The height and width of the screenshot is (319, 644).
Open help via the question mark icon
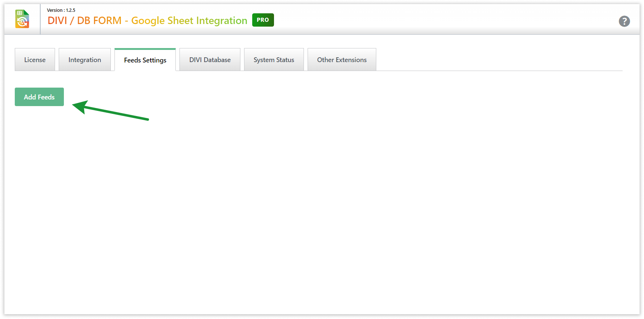[x=624, y=21]
